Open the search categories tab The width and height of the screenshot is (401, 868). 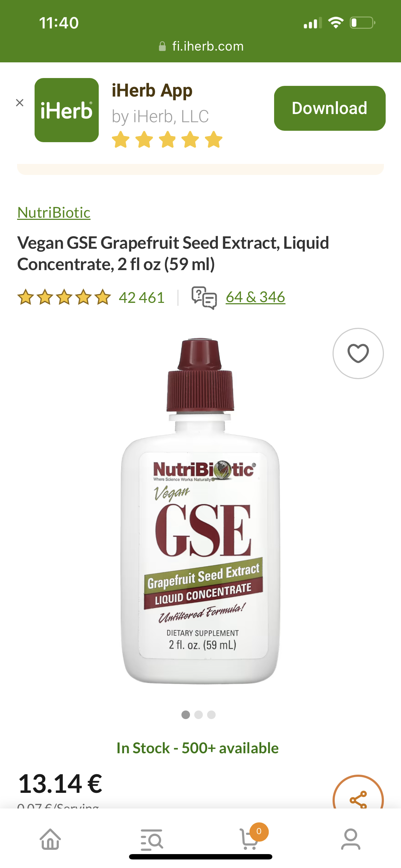click(x=151, y=839)
